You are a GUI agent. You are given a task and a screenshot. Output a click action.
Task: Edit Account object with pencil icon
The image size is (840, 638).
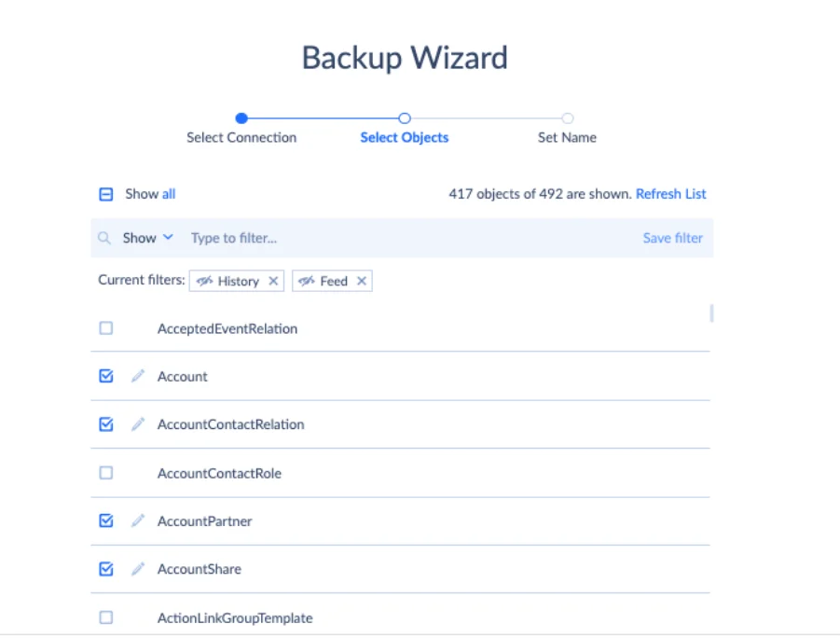click(x=138, y=376)
